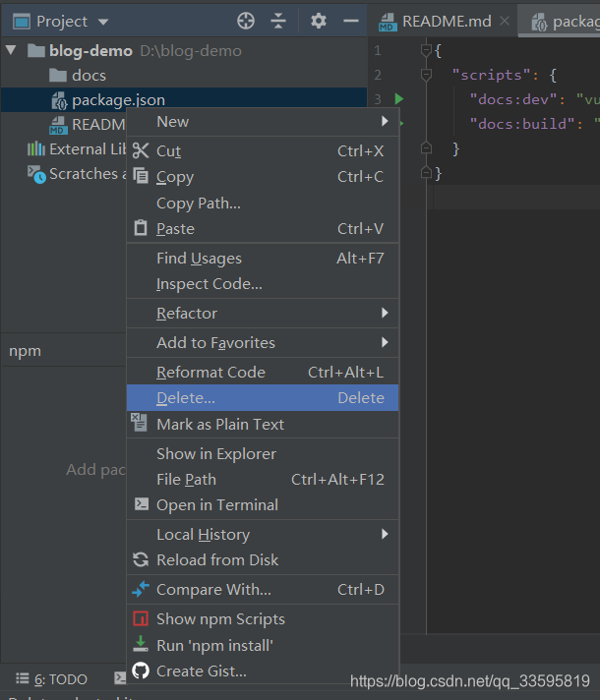
Task: Select File Path menu entry
Action: coord(263,480)
